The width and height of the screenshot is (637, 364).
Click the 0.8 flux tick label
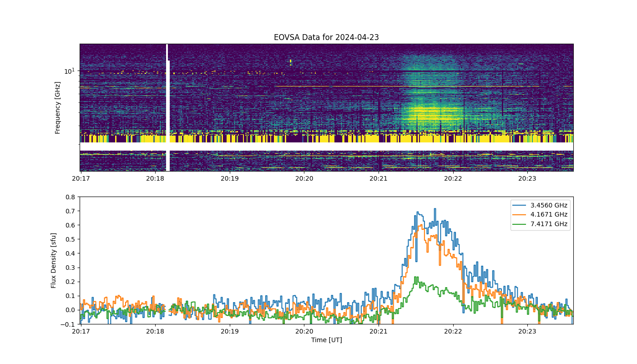click(70, 197)
